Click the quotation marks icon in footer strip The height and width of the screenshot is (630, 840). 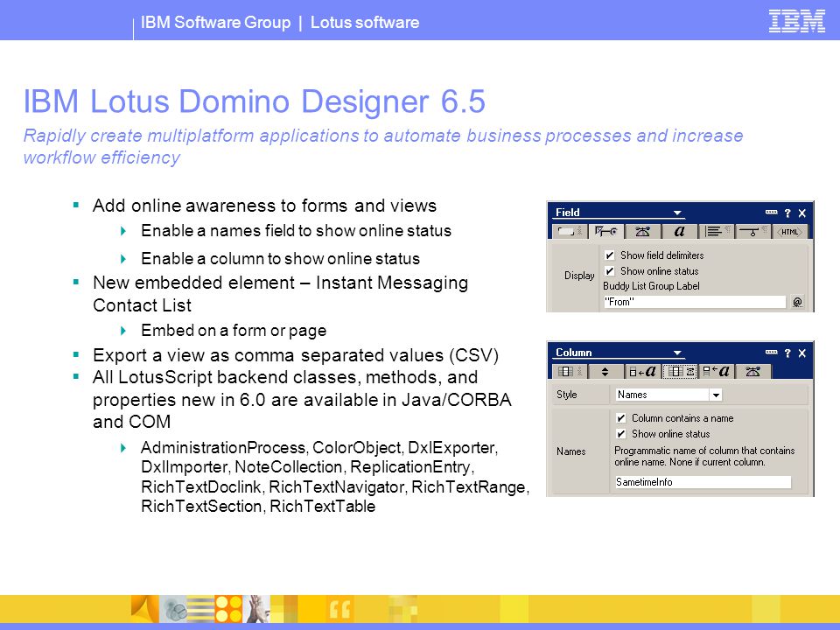pyautogui.click(x=339, y=609)
